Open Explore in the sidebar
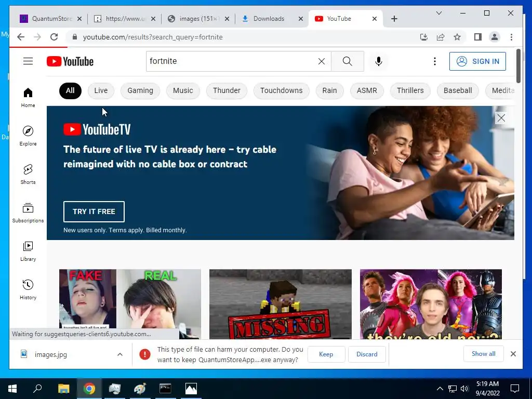The image size is (532, 399). [28, 136]
